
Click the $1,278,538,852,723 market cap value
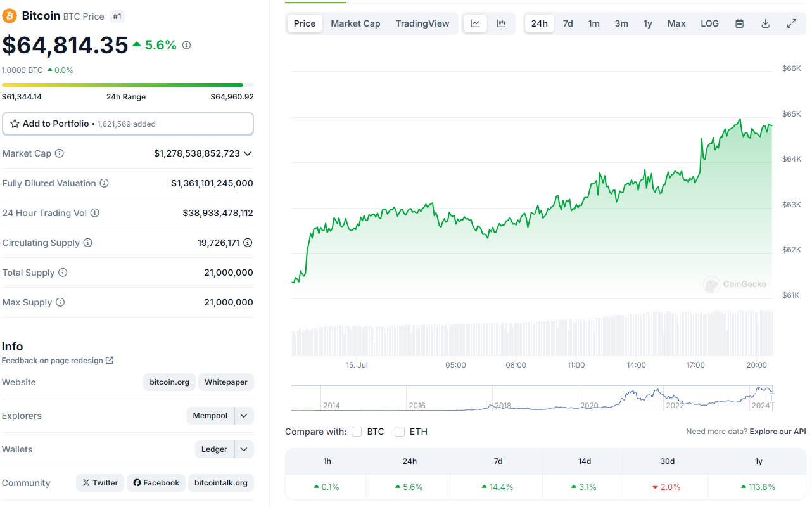pyautogui.click(x=197, y=153)
